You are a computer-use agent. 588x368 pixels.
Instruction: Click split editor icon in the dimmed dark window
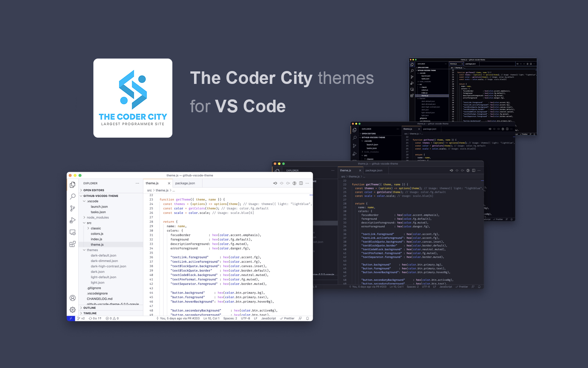[474, 170]
